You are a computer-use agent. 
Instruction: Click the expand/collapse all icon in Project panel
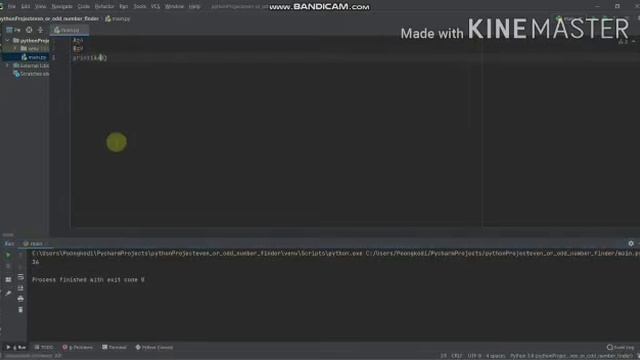[x=40, y=30]
